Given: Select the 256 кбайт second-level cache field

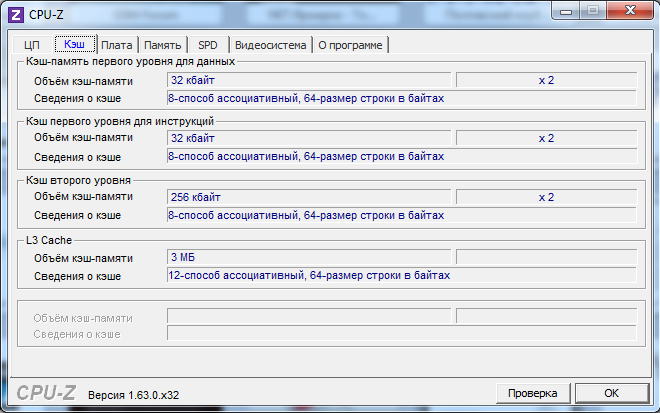Looking at the screenshot, I should (x=309, y=197).
